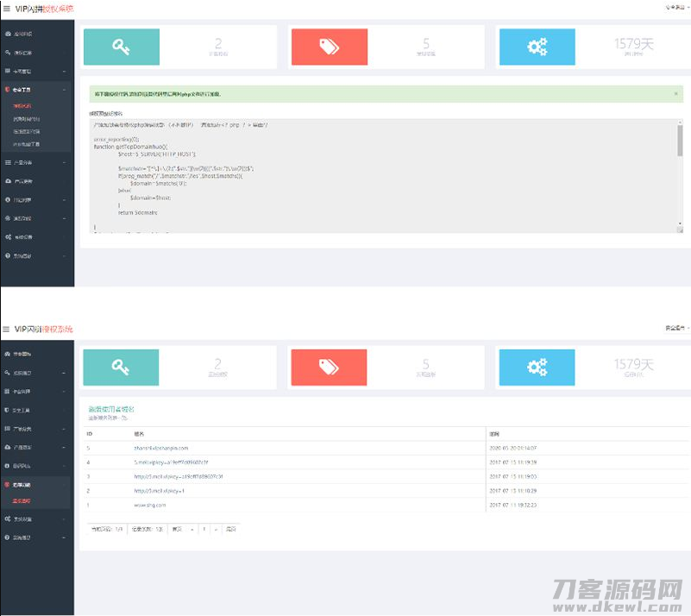Dismiss the green notice banner with its X

675,93
